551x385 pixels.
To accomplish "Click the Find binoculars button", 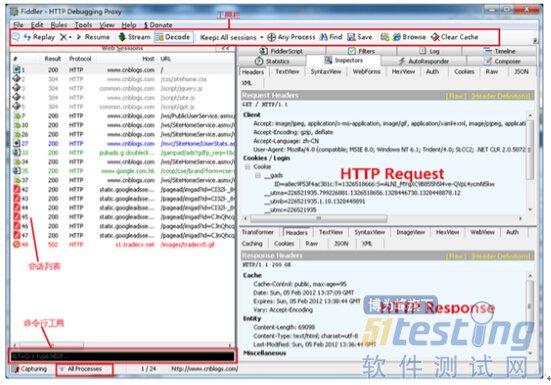I will pos(331,37).
